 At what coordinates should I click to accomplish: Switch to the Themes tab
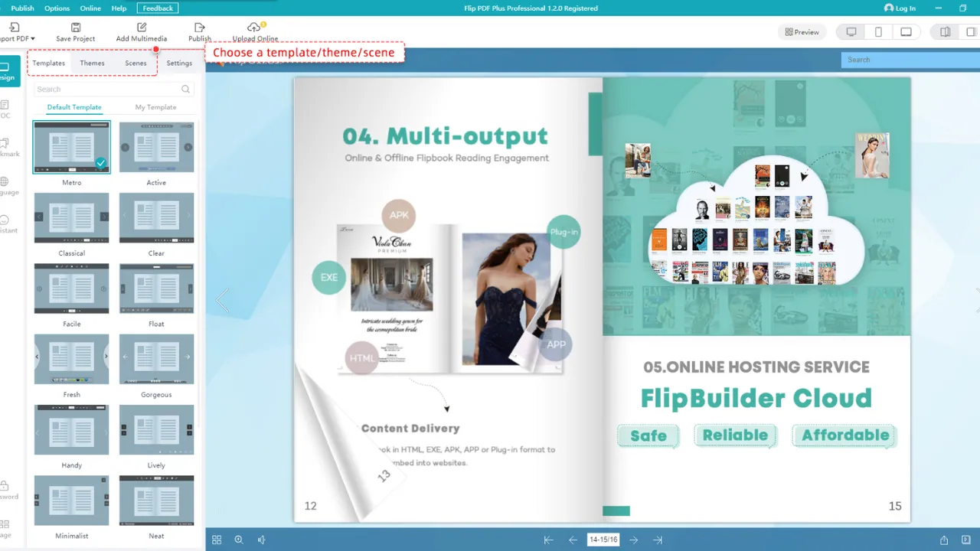point(92,63)
